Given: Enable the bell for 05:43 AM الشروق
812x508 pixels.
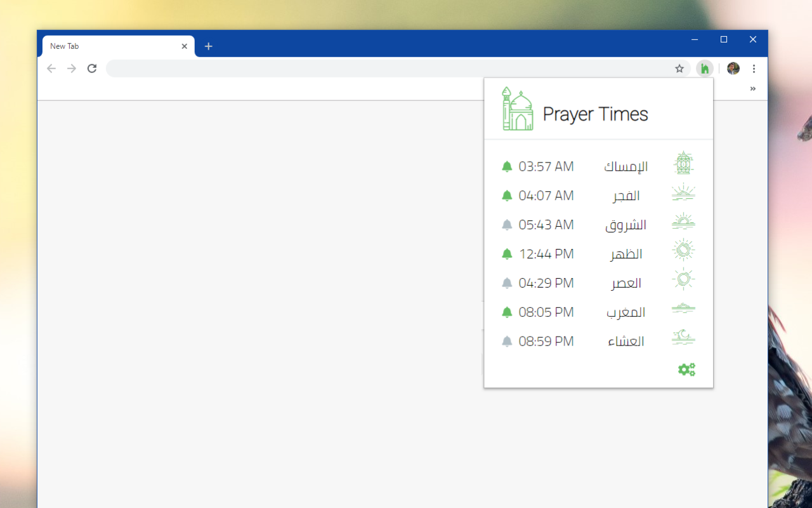Looking at the screenshot, I should pos(507,225).
